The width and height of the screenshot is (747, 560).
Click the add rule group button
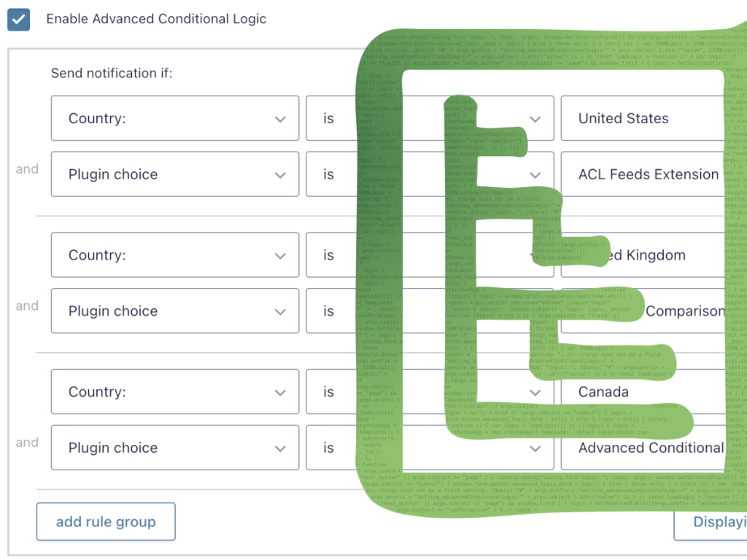(105, 521)
